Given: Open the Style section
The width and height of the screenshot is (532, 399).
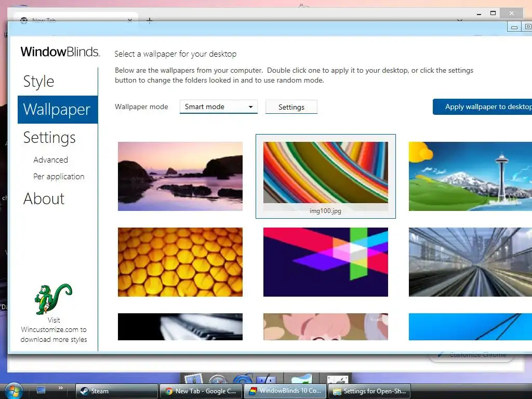Looking at the screenshot, I should click(38, 82).
